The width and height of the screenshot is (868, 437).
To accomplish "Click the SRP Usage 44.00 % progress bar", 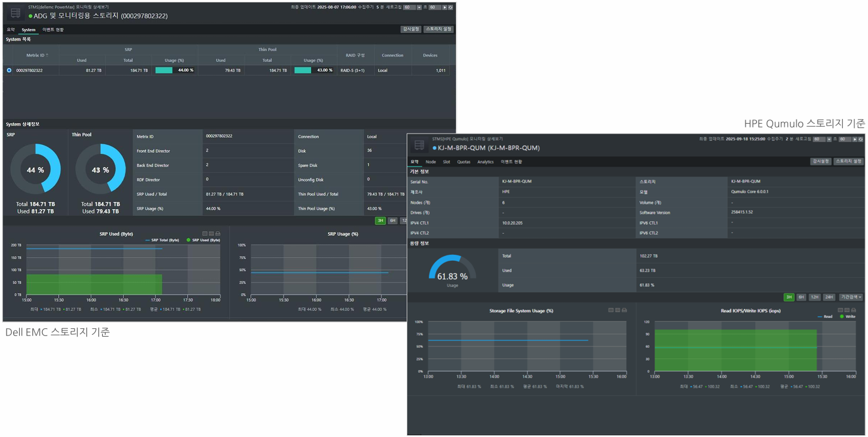I will click(x=175, y=70).
